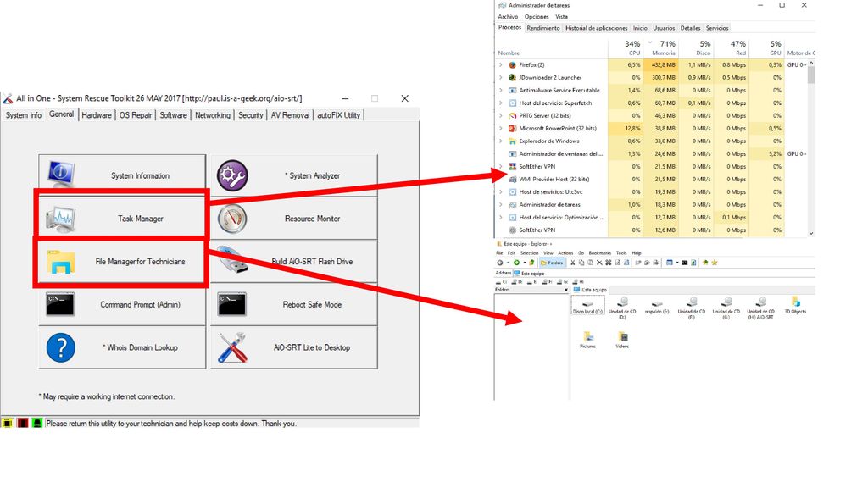Switch to the Hardware tab
Image resolution: width=868 pixels, height=488 pixels.
97,115
